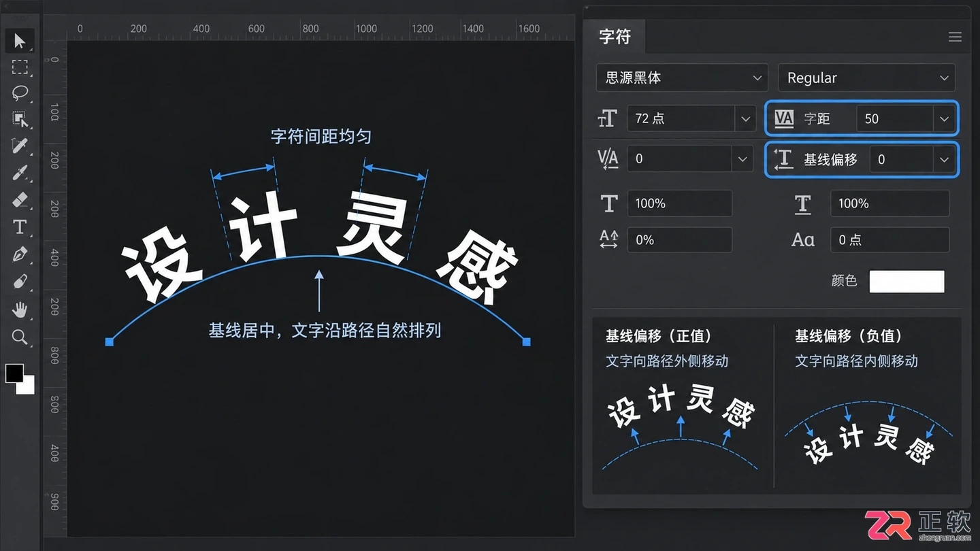The image size is (980, 551).
Task: Select the Eyedropper tool
Action: (20, 146)
